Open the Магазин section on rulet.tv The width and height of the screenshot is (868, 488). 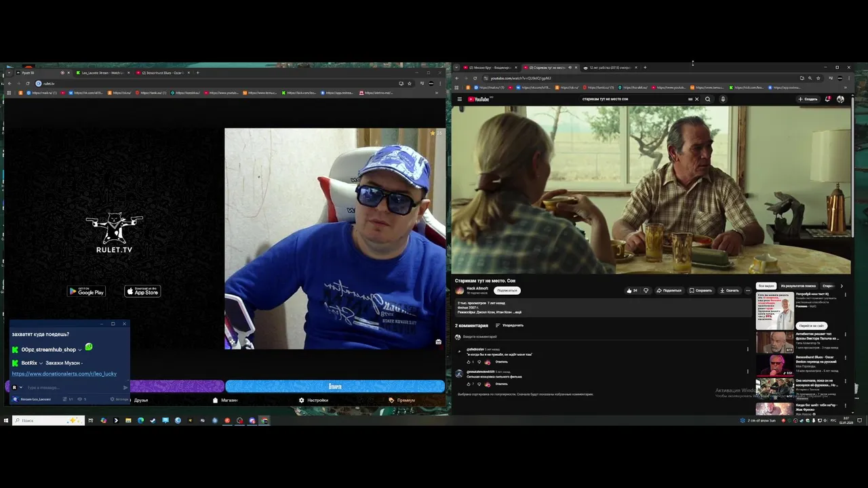pyautogui.click(x=225, y=400)
